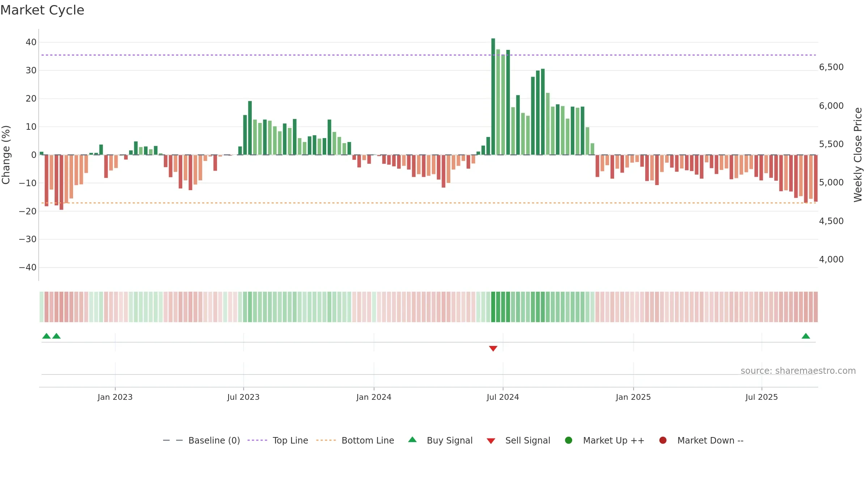The image size is (868, 488).
Task: Click the red Sell Signal triangle in legend
Action: click(491, 441)
